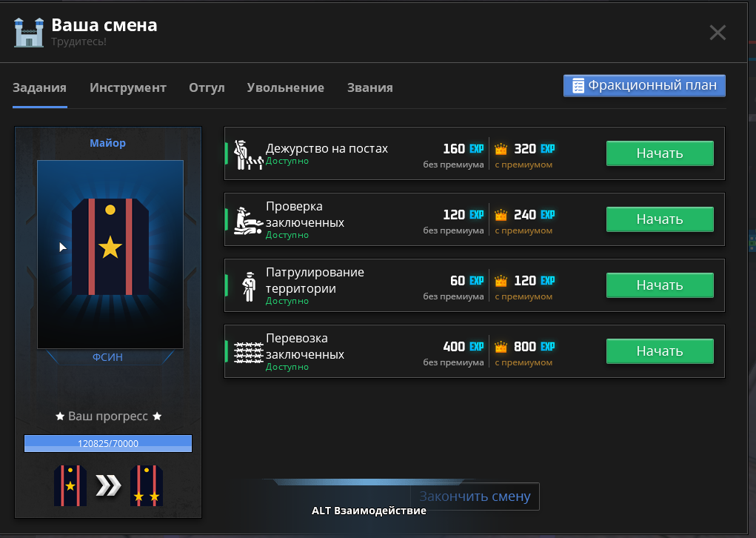Click the patrol officer icon for Патрулирование территории
Viewport: 756px width, 538px height.
[x=249, y=286]
